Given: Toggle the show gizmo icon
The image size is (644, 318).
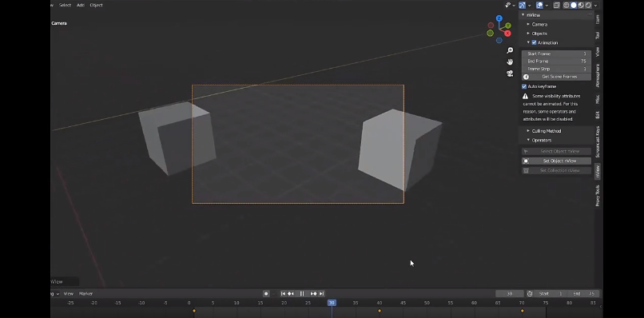Looking at the screenshot, I should point(522,6).
